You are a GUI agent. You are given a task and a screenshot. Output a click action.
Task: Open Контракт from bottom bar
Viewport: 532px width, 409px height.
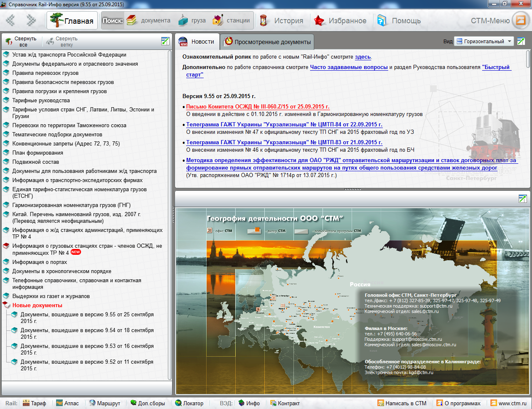coord(285,403)
